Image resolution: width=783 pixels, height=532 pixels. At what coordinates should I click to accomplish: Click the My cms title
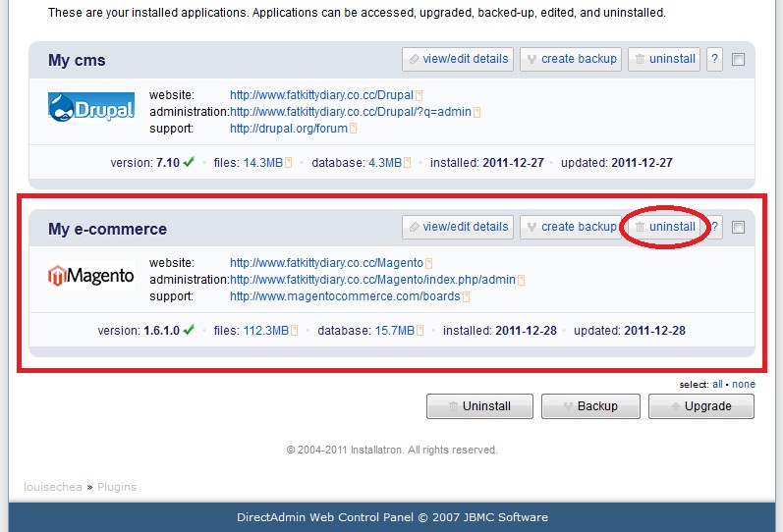(77, 61)
